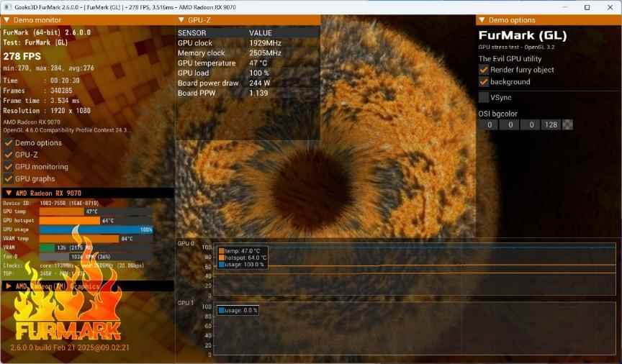Click the Test: FurMark (GL) line
This screenshot has height=364, width=622.
35,42
